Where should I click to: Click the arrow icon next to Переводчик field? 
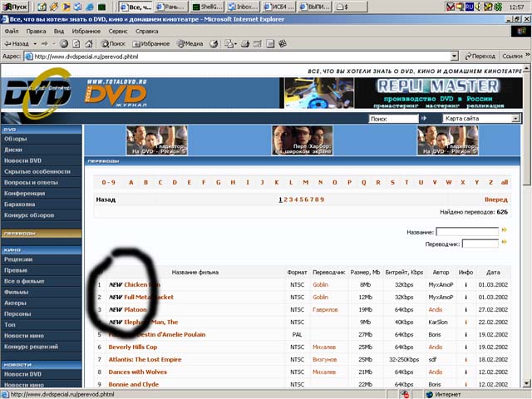[505, 242]
